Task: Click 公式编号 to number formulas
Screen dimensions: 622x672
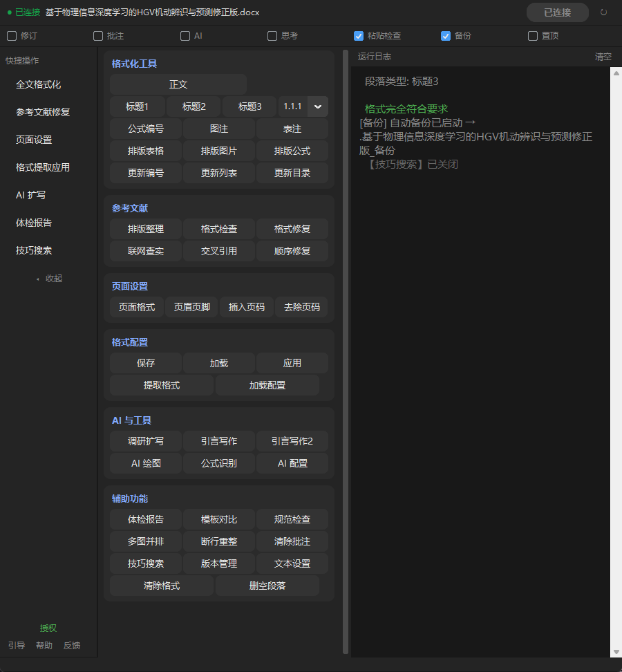Action: tap(144, 129)
